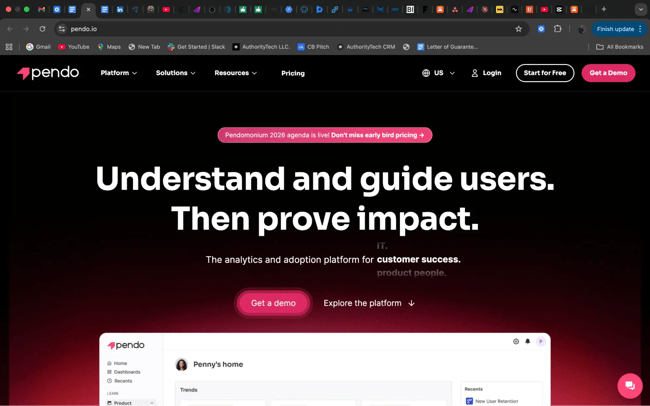
Task: Open the YouTube bookmark
Action: [x=74, y=47]
